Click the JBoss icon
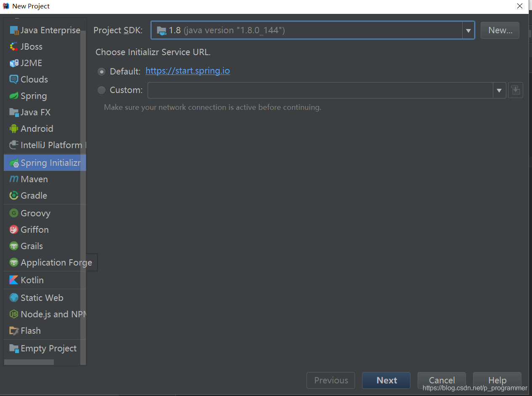Screen dimensions: 532x396 pos(14,47)
